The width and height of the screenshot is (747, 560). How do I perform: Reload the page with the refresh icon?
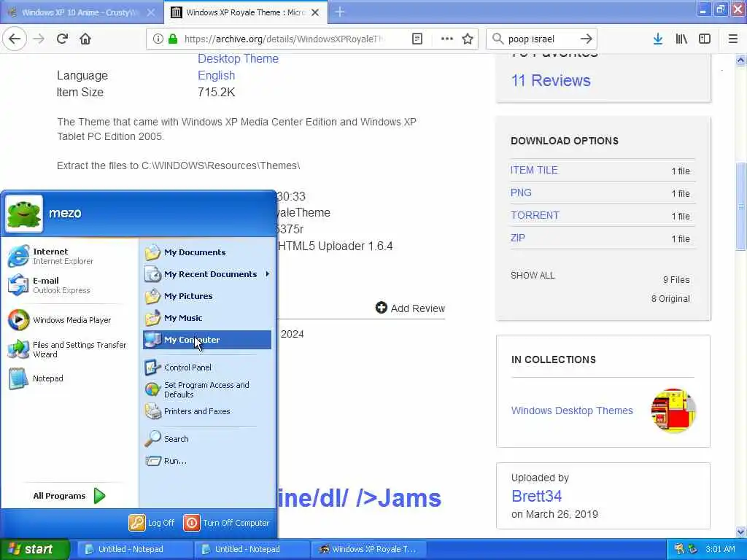point(62,39)
